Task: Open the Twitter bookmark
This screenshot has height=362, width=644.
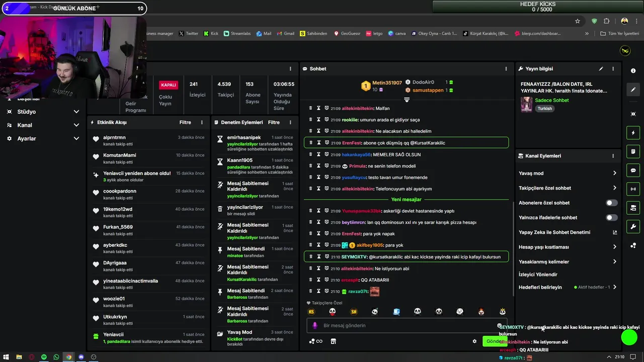Action: [189, 34]
